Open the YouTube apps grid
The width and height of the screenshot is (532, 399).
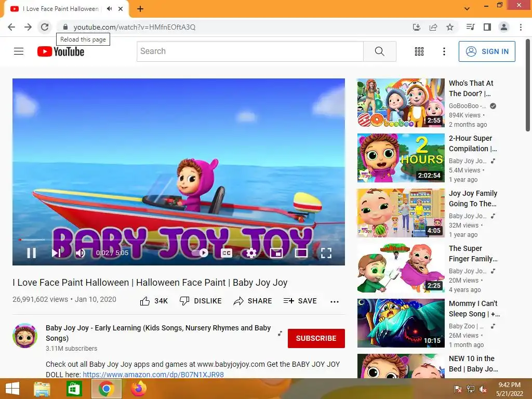[x=419, y=51]
